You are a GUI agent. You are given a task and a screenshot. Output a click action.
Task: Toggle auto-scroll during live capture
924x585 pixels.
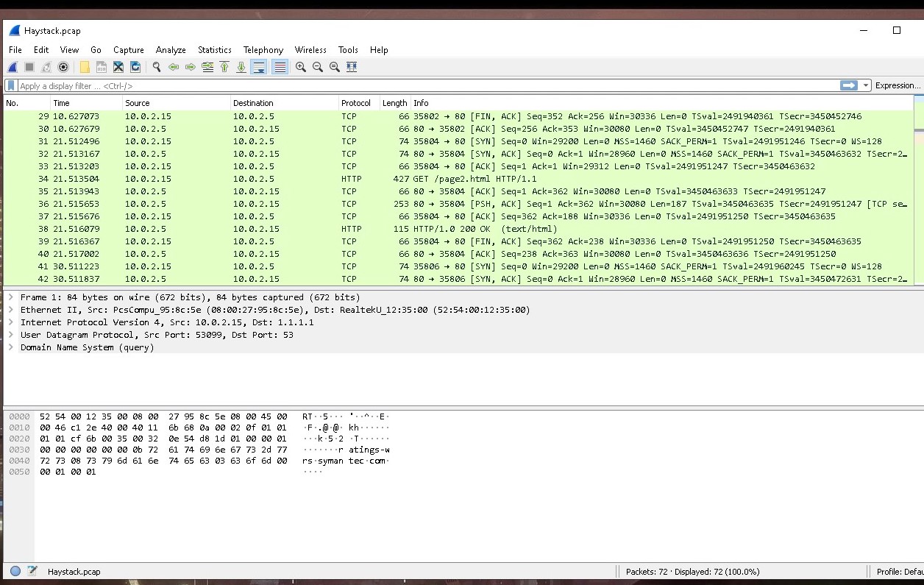pos(259,67)
